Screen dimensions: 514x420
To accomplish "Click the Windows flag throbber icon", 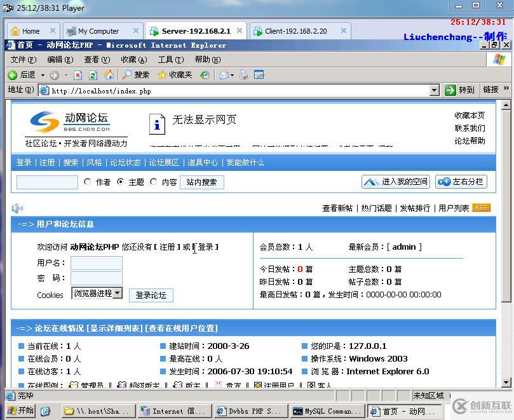I will pos(499,59).
